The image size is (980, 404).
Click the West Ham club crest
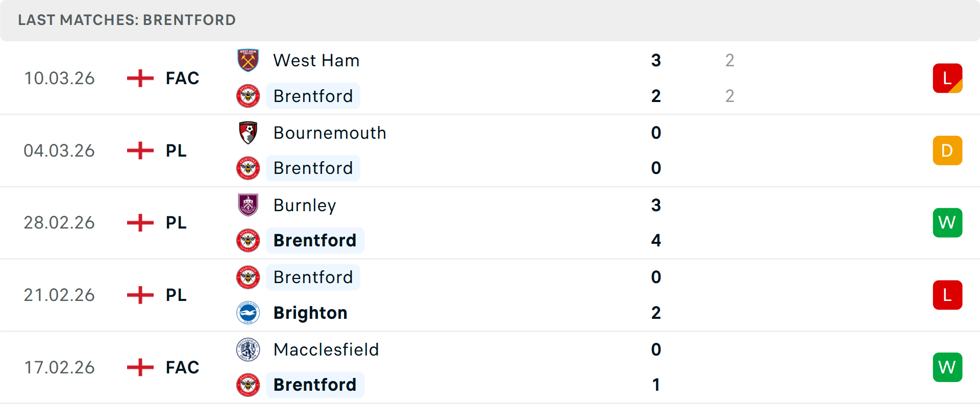(248, 60)
